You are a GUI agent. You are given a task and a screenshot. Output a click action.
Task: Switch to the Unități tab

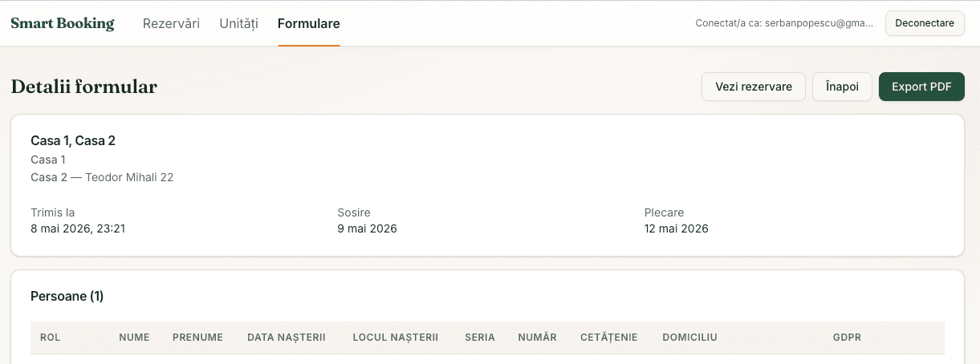click(238, 23)
